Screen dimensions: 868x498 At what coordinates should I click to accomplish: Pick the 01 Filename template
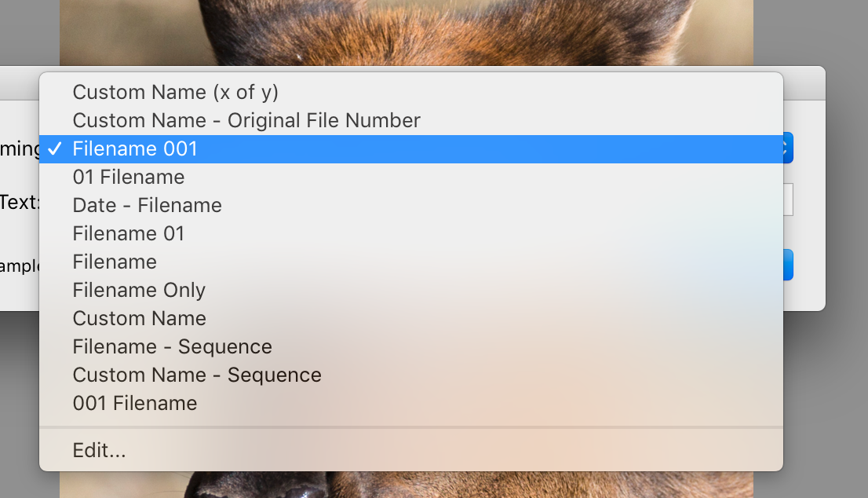(x=129, y=177)
